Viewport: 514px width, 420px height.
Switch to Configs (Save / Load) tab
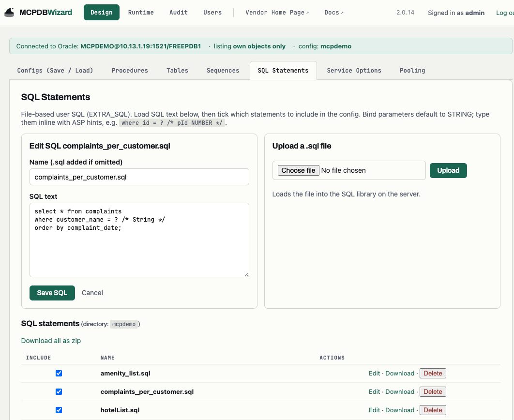point(55,71)
